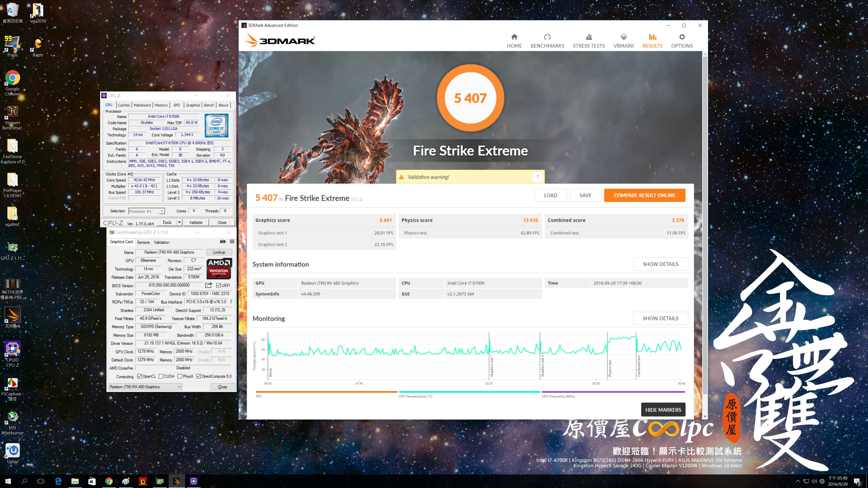Open the CPUID CPU-Z desktop icon
This screenshot has width=868, height=488.
point(12,354)
